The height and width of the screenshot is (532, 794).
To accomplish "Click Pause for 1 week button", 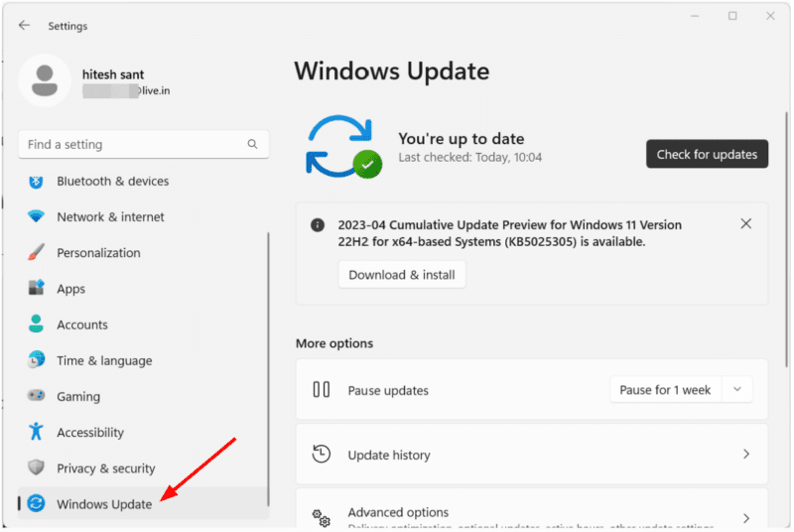I will click(x=665, y=390).
